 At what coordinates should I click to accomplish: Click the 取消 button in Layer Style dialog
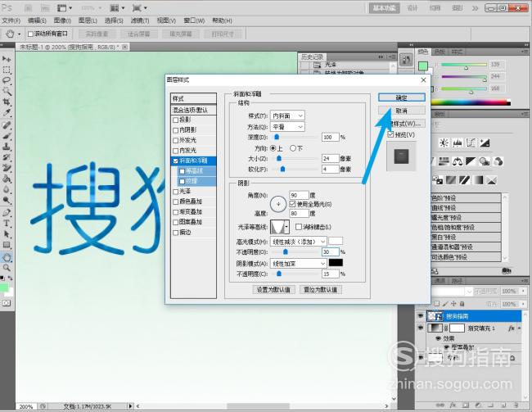coord(402,111)
